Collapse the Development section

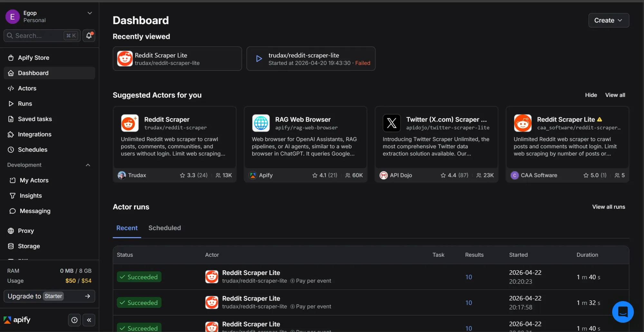pos(88,165)
